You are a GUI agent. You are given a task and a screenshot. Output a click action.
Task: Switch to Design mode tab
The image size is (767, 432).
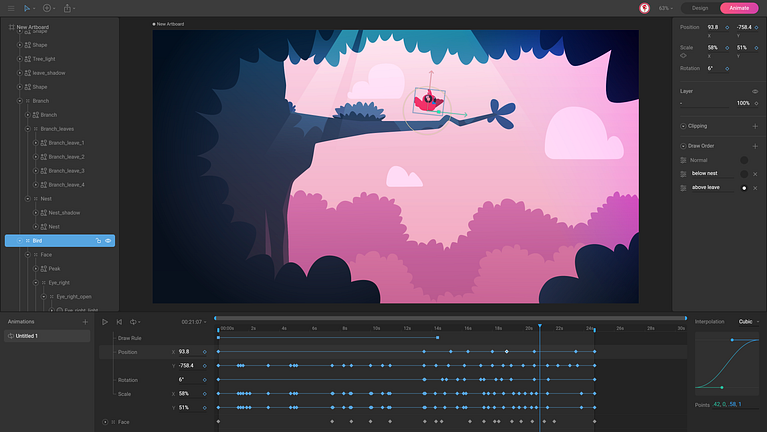tap(700, 8)
